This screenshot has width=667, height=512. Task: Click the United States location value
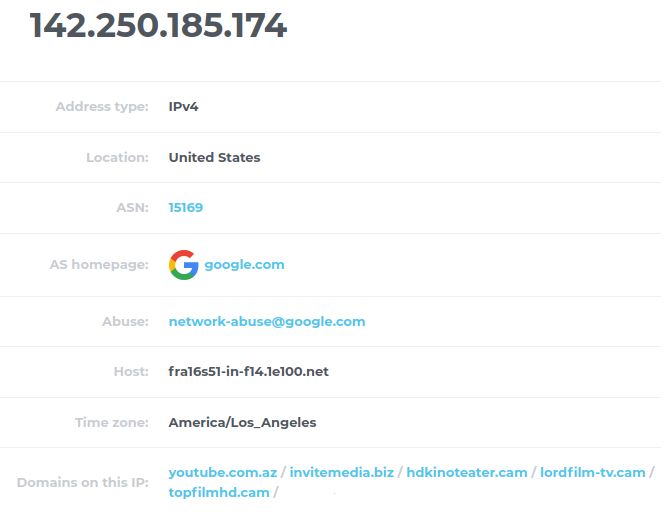(214, 157)
